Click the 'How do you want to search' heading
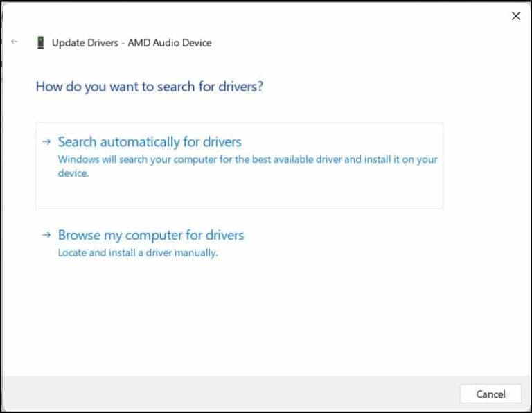The image size is (532, 413). tap(149, 87)
